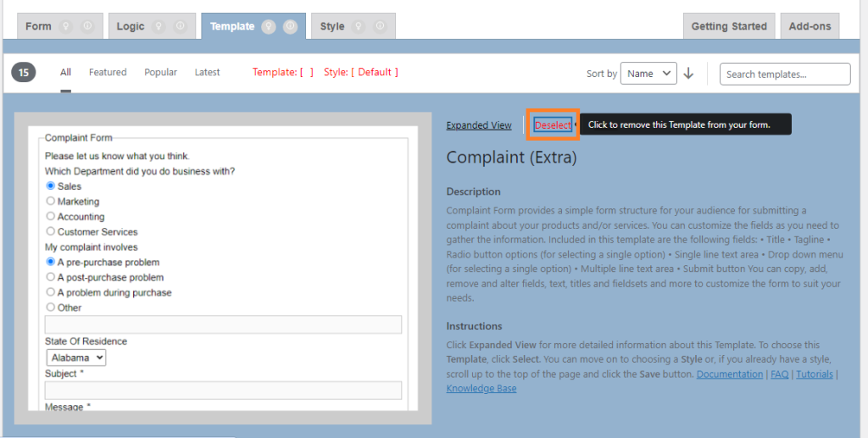This screenshot has width=868, height=438.
Task: Open the Knowledge Base link
Action: tap(481, 388)
